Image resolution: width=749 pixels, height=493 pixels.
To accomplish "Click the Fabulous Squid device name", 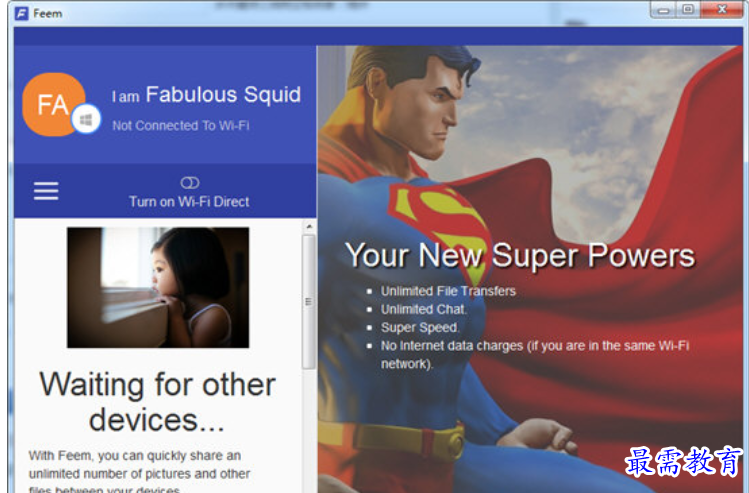I will (x=223, y=94).
